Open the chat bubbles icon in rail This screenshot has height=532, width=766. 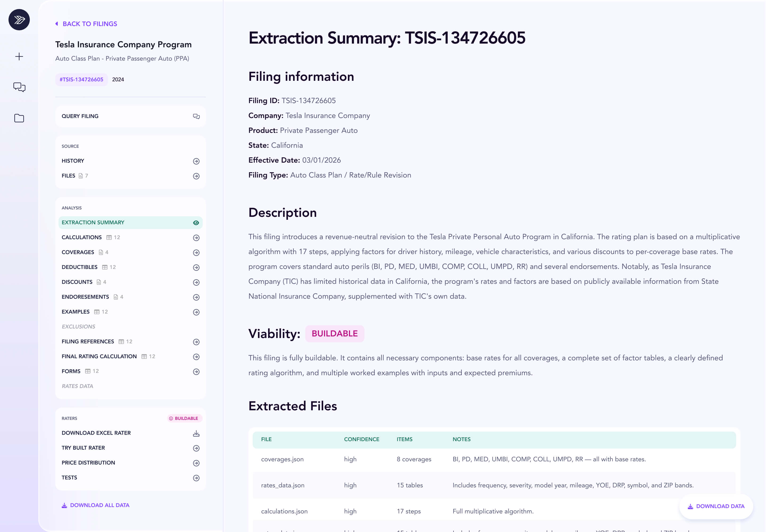click(19, 87)
